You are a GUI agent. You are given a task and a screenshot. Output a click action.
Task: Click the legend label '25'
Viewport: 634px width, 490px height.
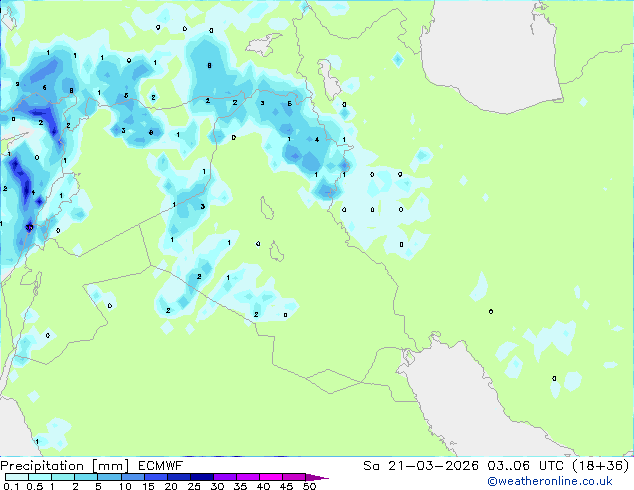point(194,486)
